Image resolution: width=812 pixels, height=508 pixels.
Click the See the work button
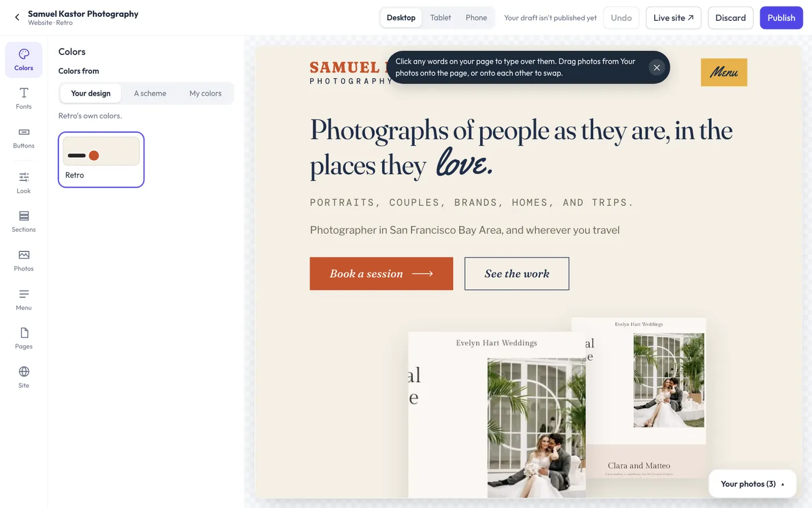point(517,273)
